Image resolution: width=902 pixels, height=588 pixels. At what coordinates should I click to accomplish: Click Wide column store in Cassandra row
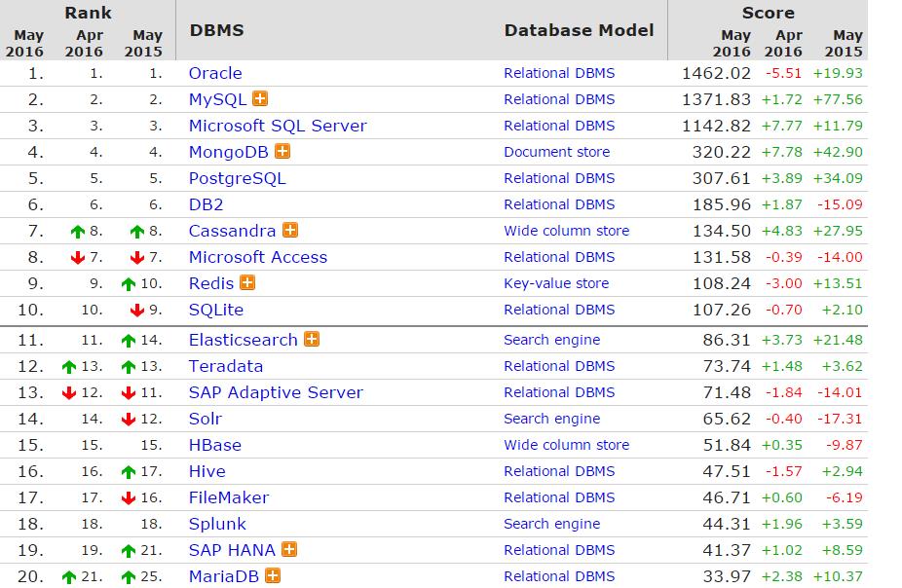click(x=567, y=231)
